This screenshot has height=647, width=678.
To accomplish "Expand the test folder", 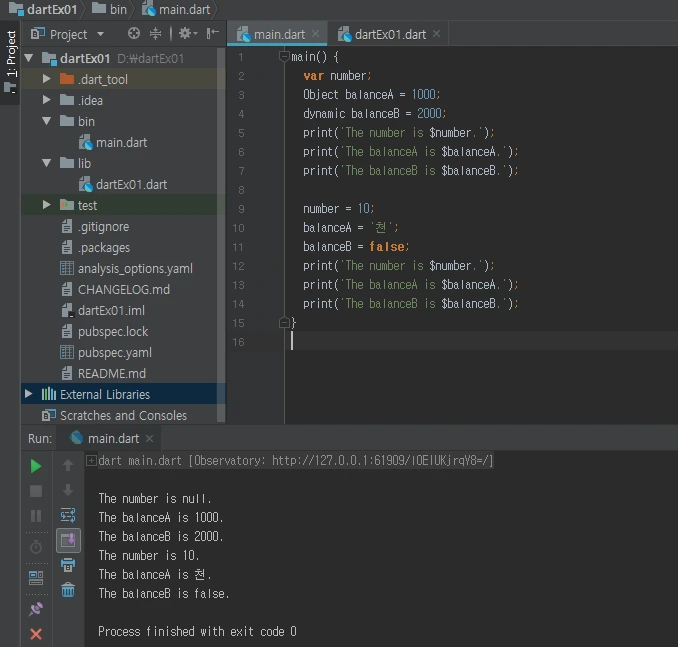I will tap(47, 205).
